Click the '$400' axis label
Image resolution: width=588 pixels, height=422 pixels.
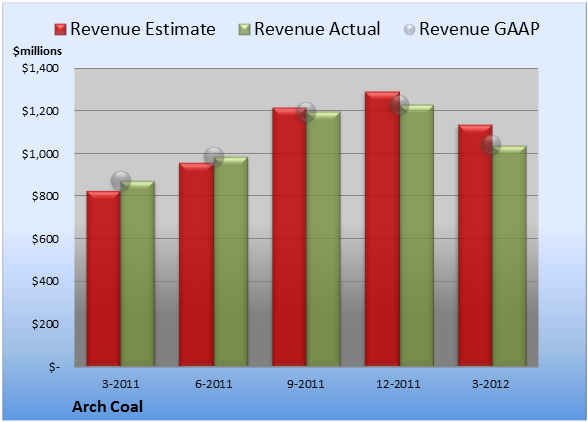[x=45, y=281]
